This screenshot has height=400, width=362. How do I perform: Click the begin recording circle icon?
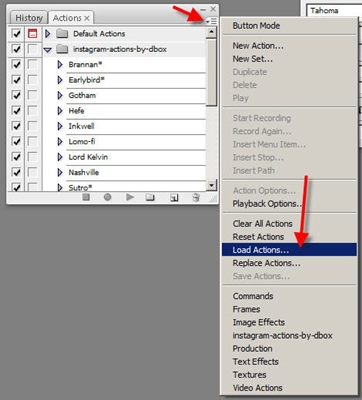coord(107,197)
